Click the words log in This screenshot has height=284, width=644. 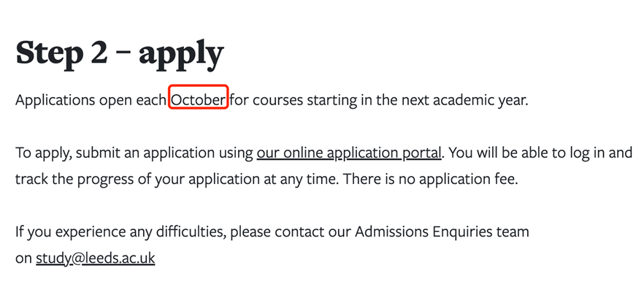click(584, 153)
